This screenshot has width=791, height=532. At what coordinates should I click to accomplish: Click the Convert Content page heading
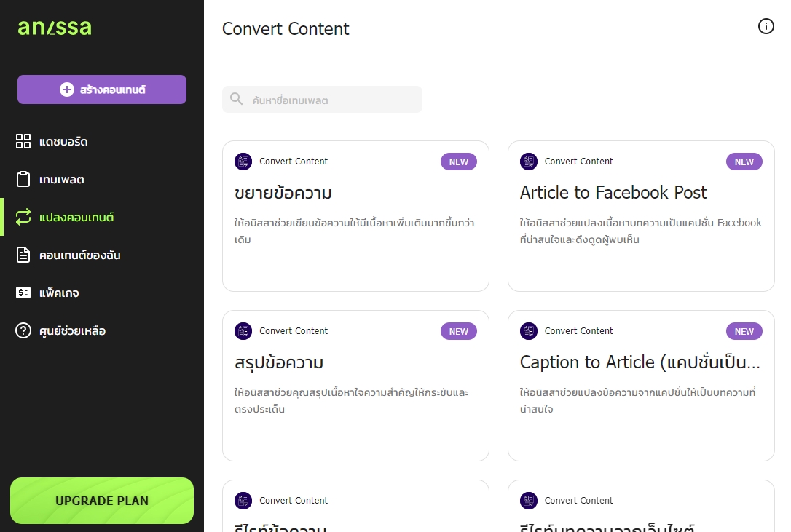coord(286,28)
